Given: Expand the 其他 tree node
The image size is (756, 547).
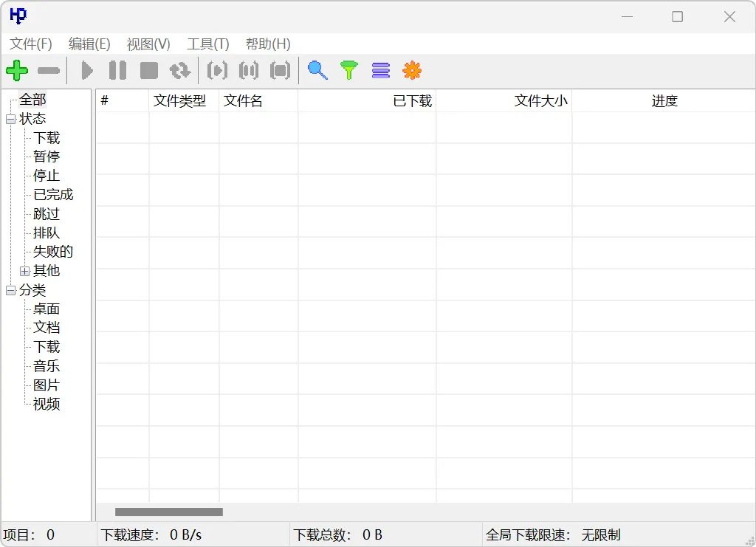Looking at the screenshot, I should 25,271.
